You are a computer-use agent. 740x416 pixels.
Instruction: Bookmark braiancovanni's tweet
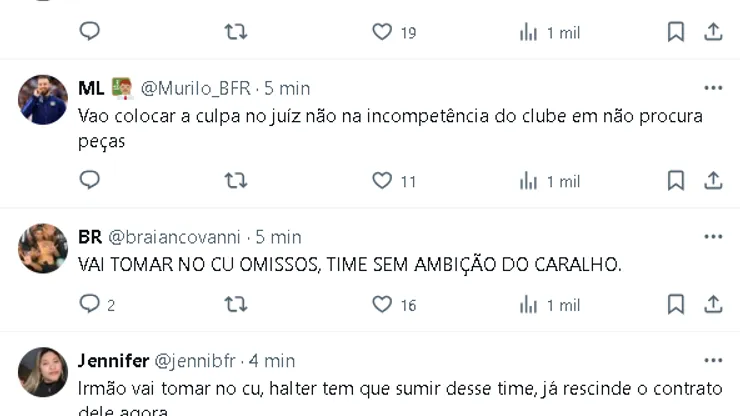point(676,304)
